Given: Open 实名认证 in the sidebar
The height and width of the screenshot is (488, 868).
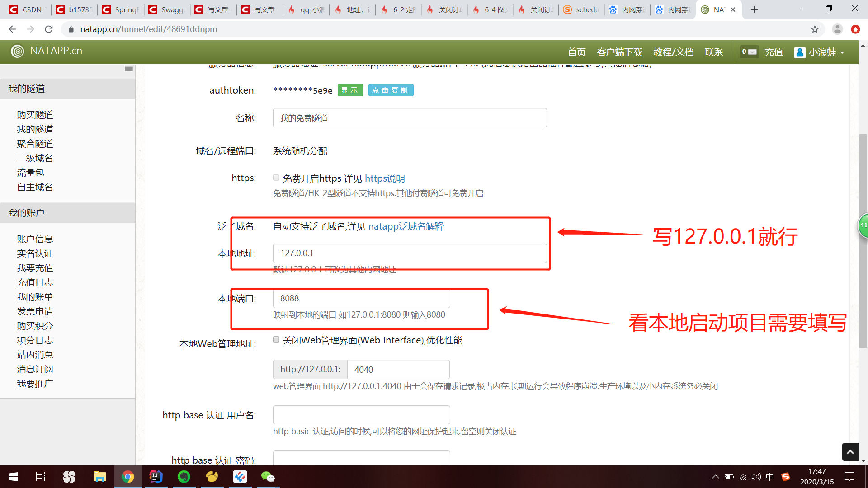Looking at the screenshot, I should click(35, 253).
